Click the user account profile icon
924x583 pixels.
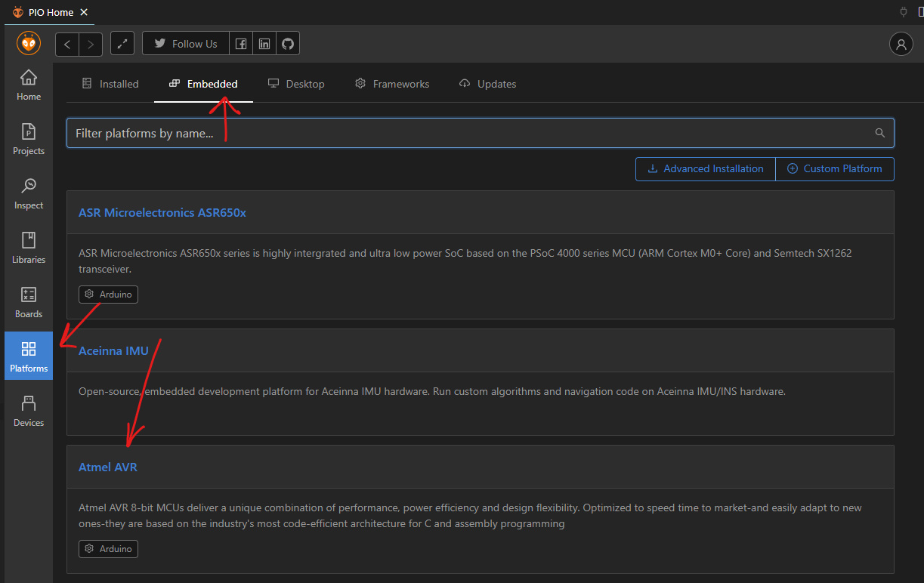pos(901,44)
